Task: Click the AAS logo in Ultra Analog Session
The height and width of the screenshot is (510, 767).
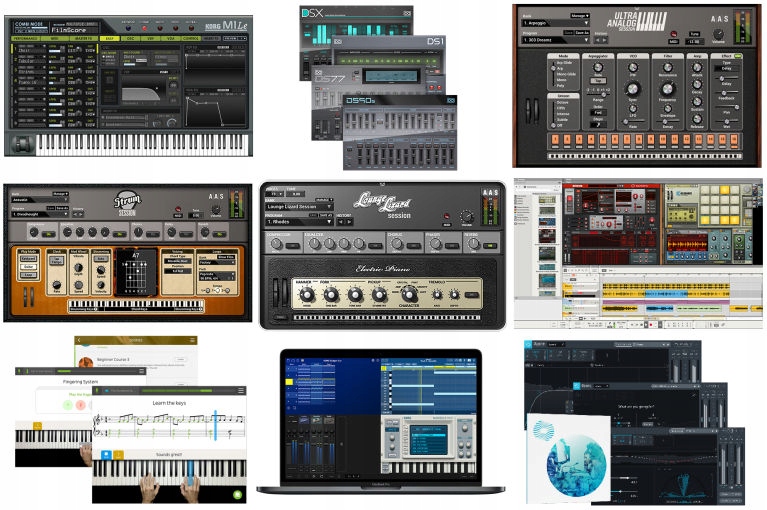Action: click(720, 19)
